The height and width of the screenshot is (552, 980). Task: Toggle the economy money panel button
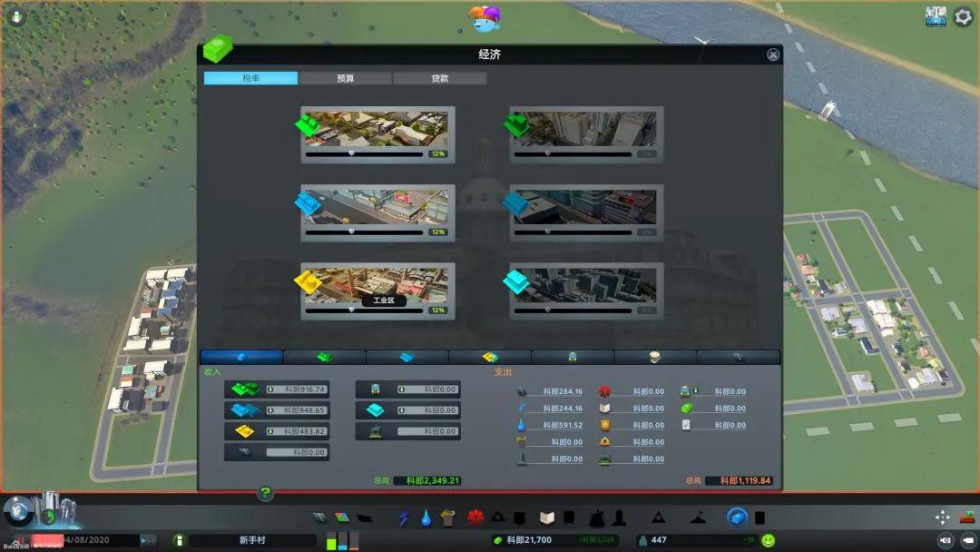point(738,517)
